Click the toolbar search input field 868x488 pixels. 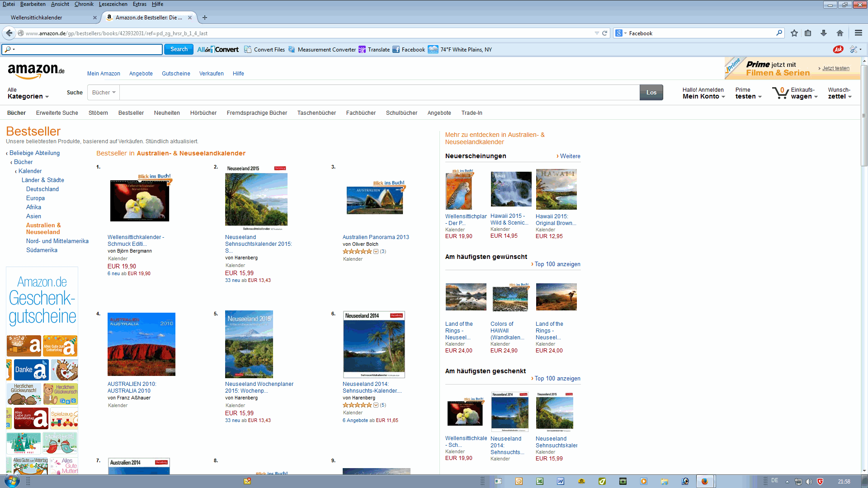tap(82, 49)
